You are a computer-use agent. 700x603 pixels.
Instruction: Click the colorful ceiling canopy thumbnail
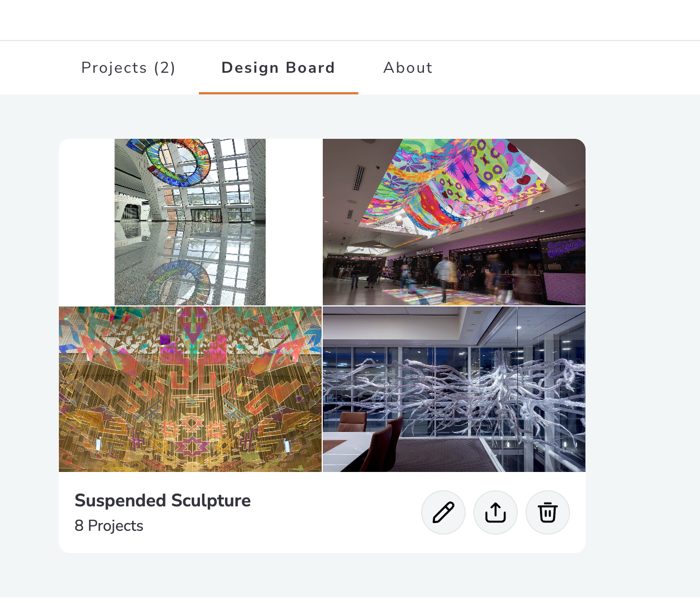454,222
